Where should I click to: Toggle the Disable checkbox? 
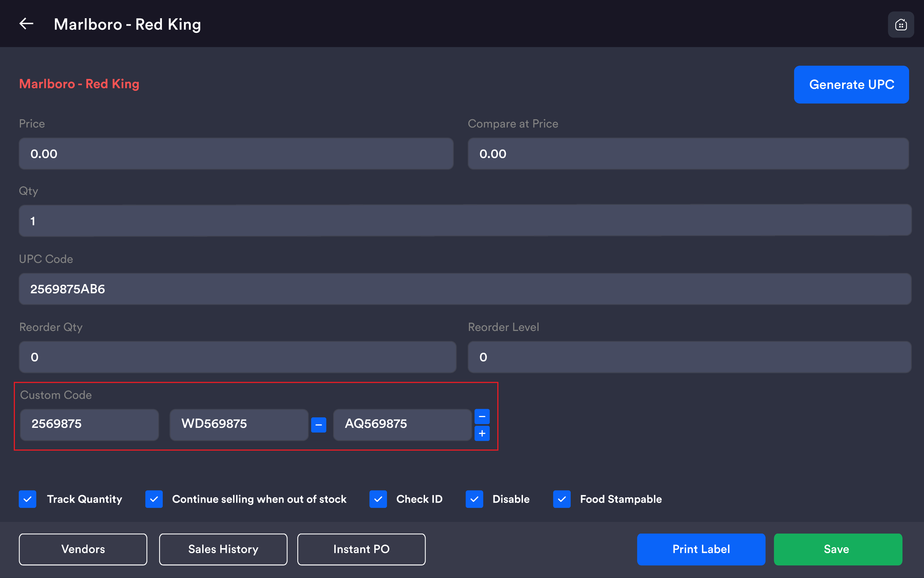click(474, 499)
